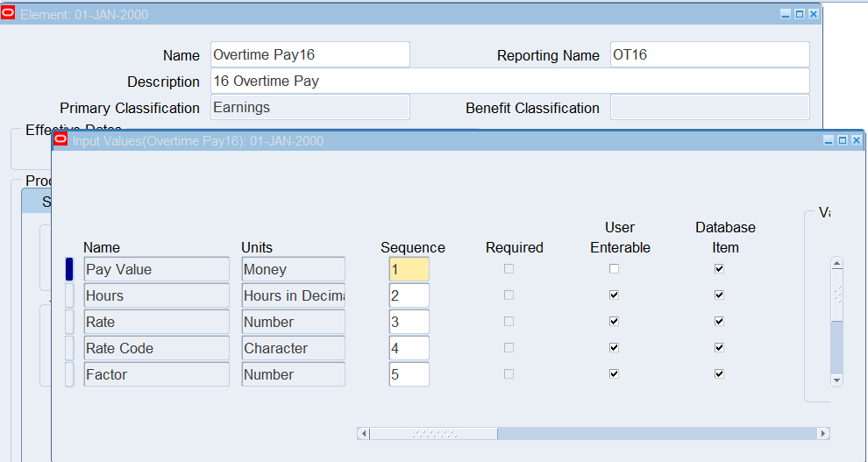Minimize the Input Values window
Image resolution: width=868 pixels, height=462 pixels.
pos(829,140)
